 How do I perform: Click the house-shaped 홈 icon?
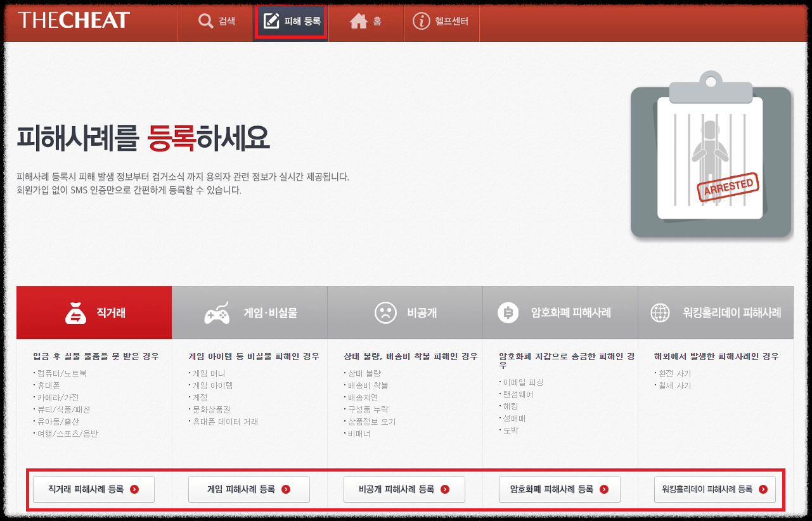click(x=359, y=21)
